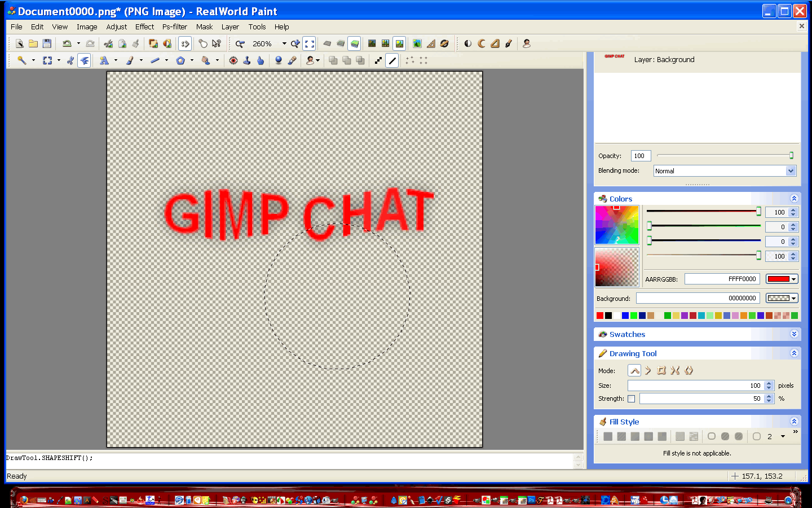Pick the blue swatch from the color palette
812x508 pixels.
click(x=625, y=316)
